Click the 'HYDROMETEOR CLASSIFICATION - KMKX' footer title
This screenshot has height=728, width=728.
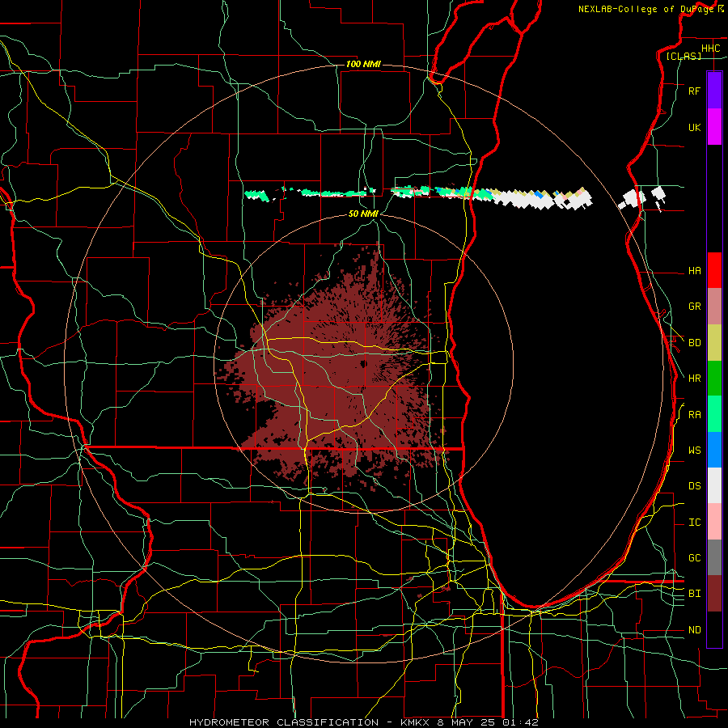coord(309,722)
